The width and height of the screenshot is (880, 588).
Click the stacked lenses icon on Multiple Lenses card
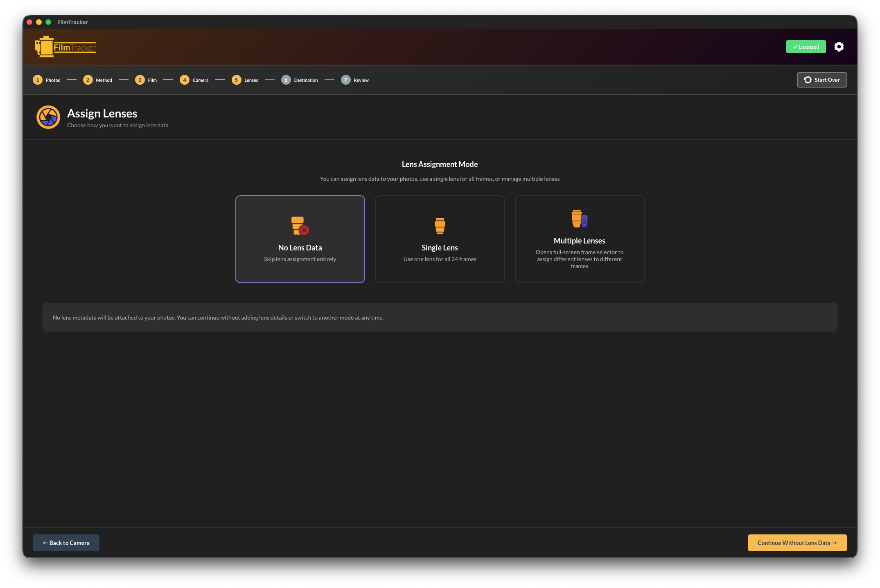coord(579,219)
